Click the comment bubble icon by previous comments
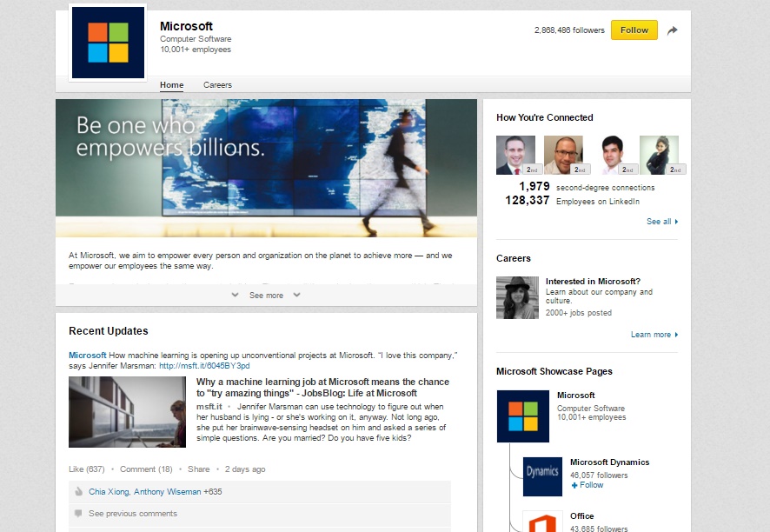The width and height of the screenshot is (770, 532). (x=78, y=514)
